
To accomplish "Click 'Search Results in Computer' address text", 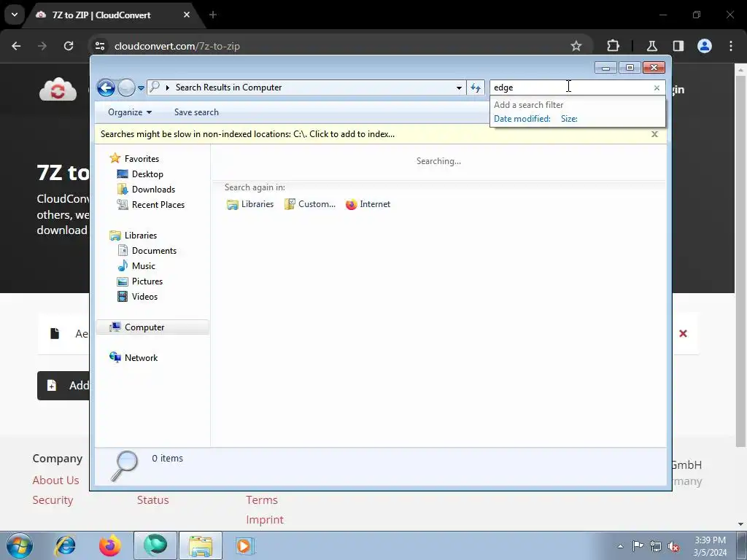I will pos(228,87).
